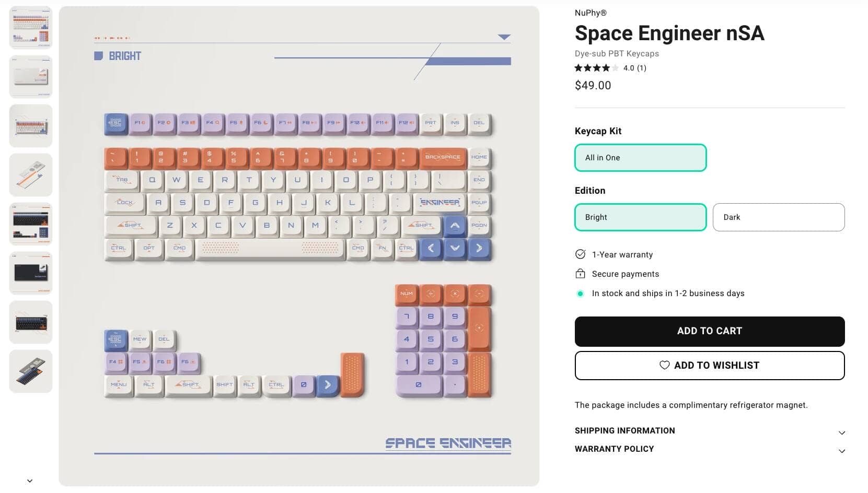This screenshot has width=868, height=493.
Task: View the angled dark keyboard thumbnail
Action: tap(31, 371)
